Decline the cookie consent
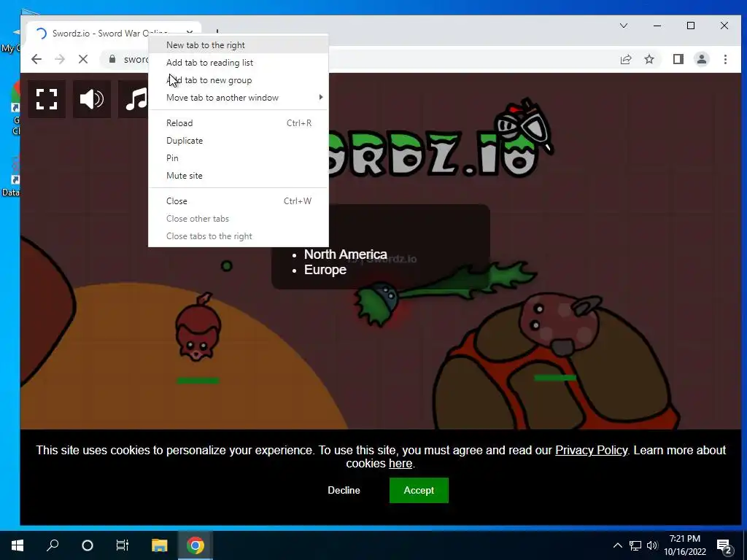This screenshot has width=747, height=560. 344,490
